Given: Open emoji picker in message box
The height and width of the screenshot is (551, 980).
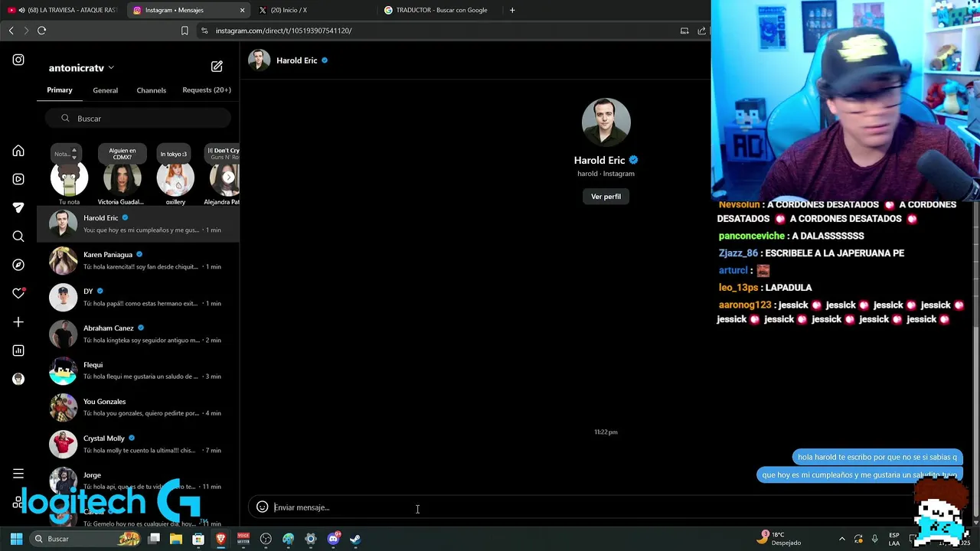Looking at the screenshot, I should (x=262, y=507).
